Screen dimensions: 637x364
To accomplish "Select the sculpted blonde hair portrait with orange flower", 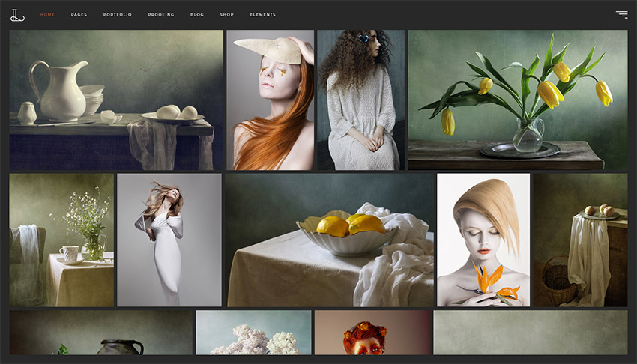I will click(x=483, y=240).
